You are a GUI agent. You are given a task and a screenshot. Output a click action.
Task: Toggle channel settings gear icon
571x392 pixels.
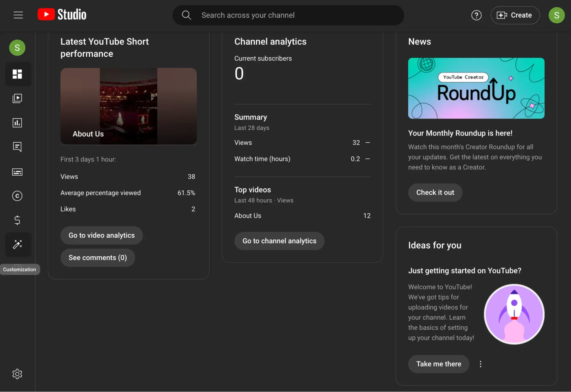(x=17, y=374)
